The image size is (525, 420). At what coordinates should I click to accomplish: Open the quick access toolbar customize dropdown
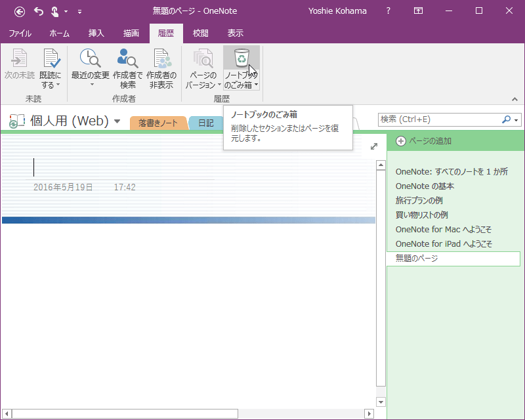coord(79,11)
